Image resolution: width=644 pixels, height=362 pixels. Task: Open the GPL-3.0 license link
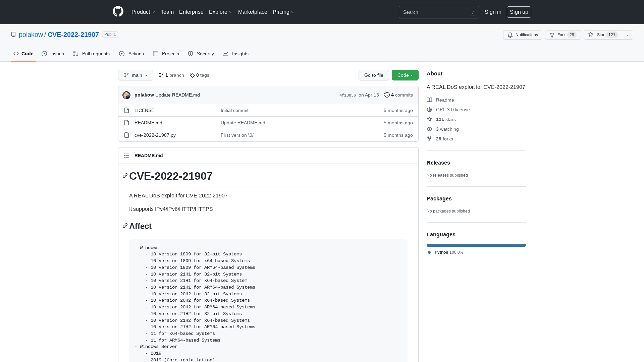453,110
